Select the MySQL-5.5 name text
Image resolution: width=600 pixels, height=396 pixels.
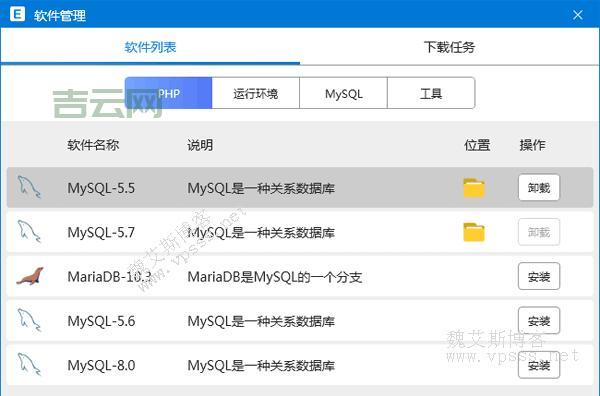tap(101, 188)
